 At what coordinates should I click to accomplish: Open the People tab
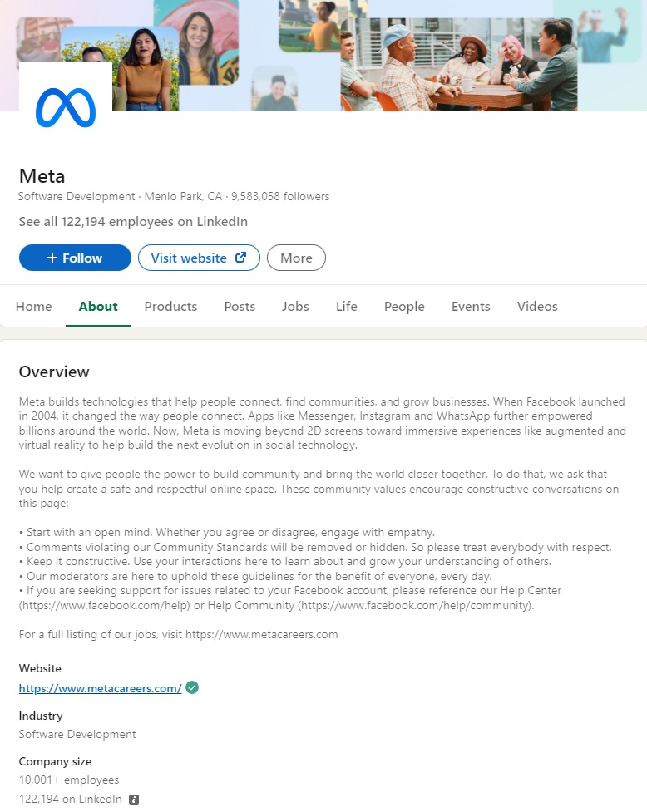coord(404,306)
